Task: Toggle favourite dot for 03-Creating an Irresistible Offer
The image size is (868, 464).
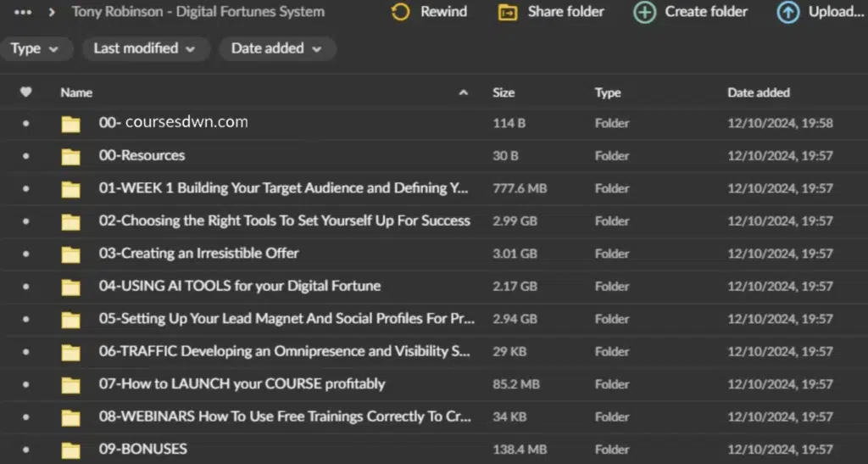Action: pos(26,254)
